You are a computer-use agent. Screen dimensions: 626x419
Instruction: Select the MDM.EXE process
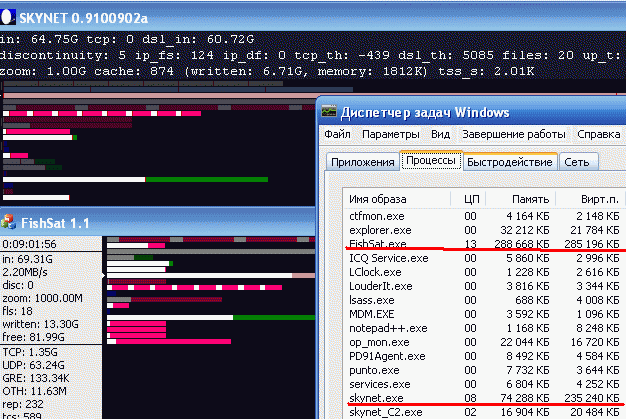click(484, 314)
